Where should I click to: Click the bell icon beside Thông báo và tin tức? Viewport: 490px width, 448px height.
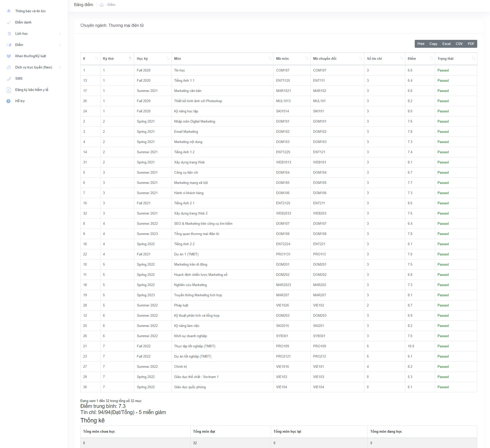[9, 11]
